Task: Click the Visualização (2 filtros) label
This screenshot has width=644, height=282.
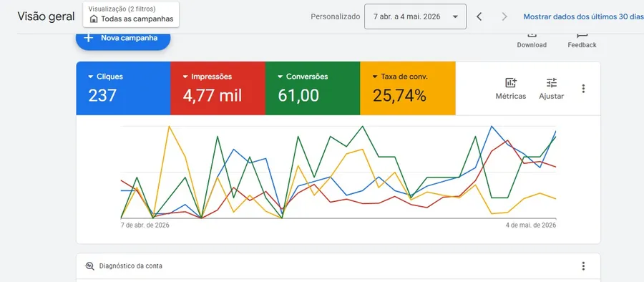Action: pos(122,9)
